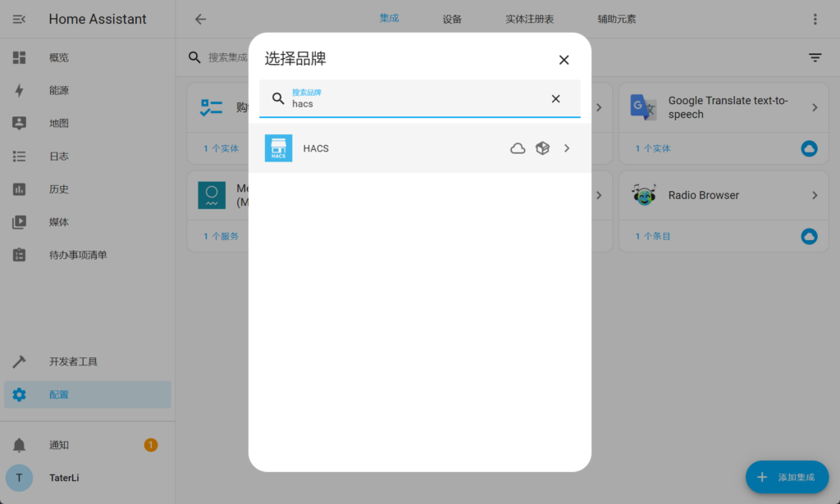Open the 通知 notifications bell icon
This screenshot has height=504, width=840.
tap(20, 445)
